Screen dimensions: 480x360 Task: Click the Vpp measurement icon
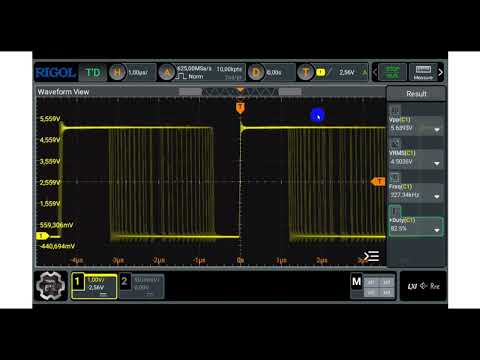395,110
